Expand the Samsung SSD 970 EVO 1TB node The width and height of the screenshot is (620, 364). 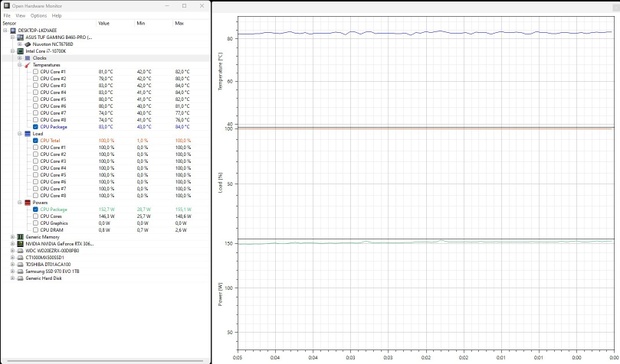13,271
